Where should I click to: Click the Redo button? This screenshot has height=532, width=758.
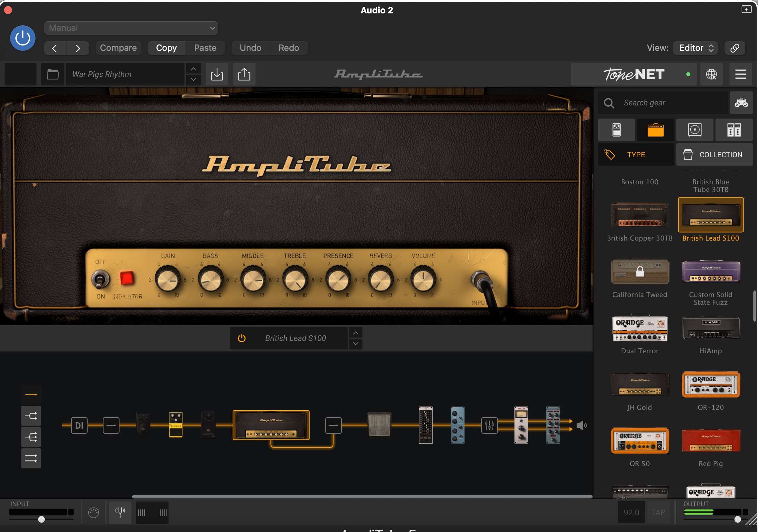pos(289,48)
